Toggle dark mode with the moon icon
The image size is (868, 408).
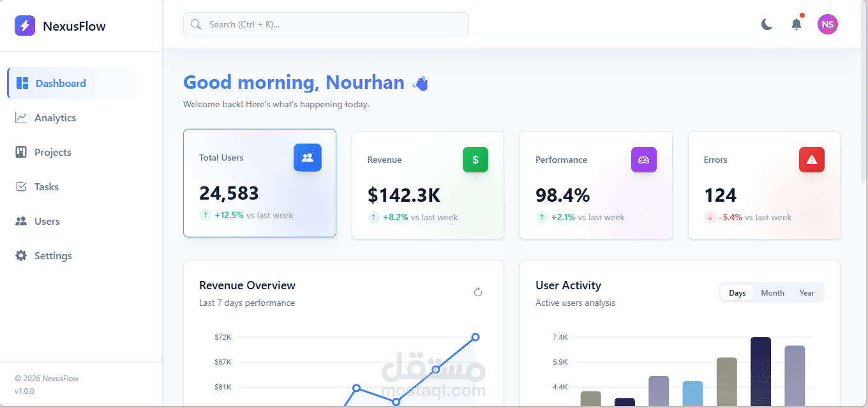click(x=767, y=24)
